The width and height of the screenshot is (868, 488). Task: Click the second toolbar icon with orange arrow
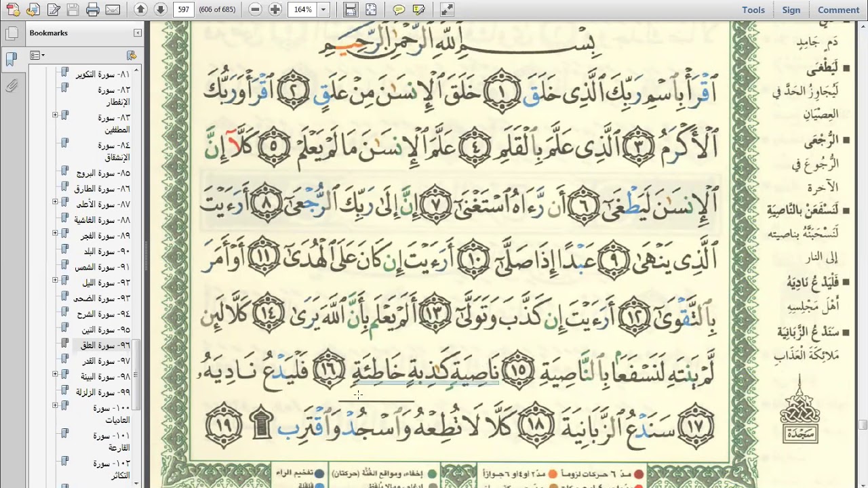point(33,9)
